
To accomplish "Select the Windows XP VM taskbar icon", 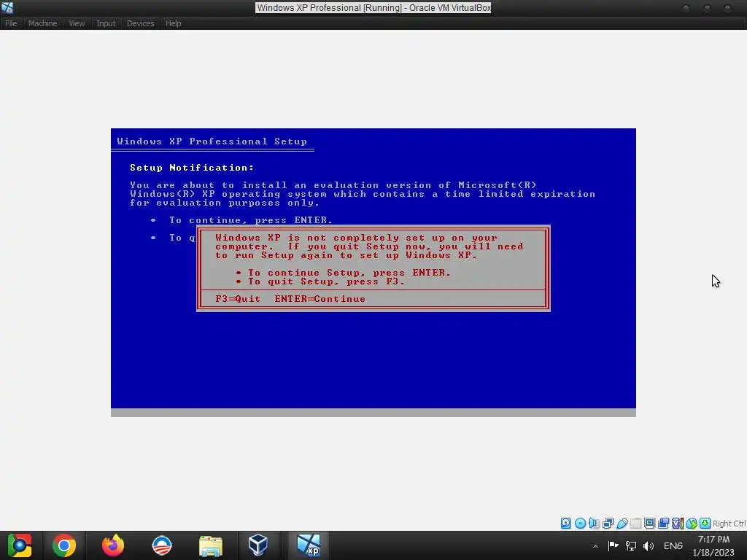I will (309, 545).
